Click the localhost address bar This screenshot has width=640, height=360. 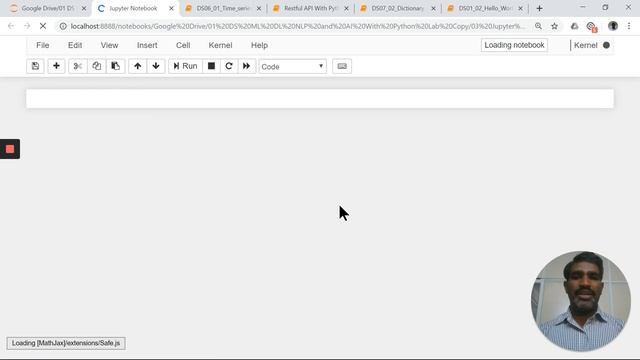[298, 26]
